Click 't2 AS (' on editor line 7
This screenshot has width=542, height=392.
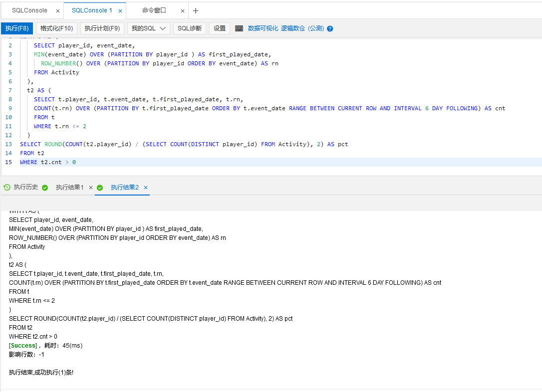(39, 90)
